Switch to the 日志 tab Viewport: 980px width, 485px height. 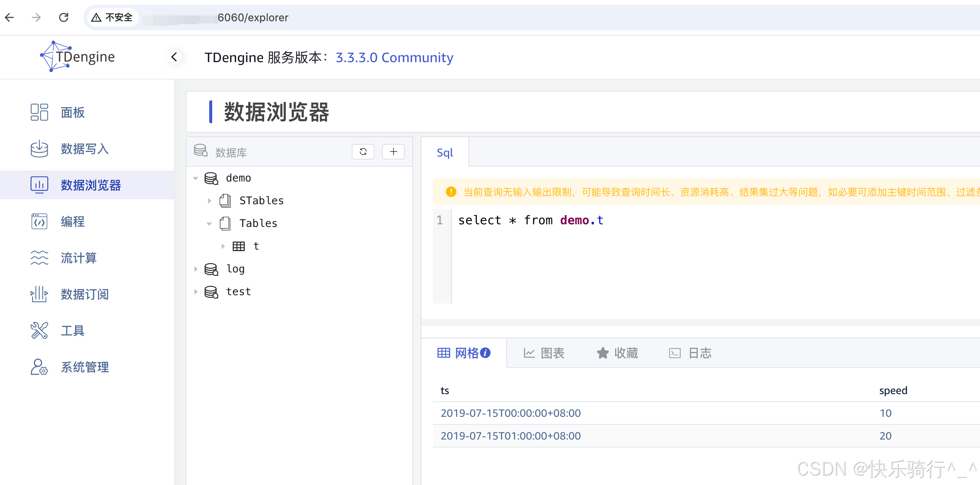pyautogui.click(x=690, y=353)
